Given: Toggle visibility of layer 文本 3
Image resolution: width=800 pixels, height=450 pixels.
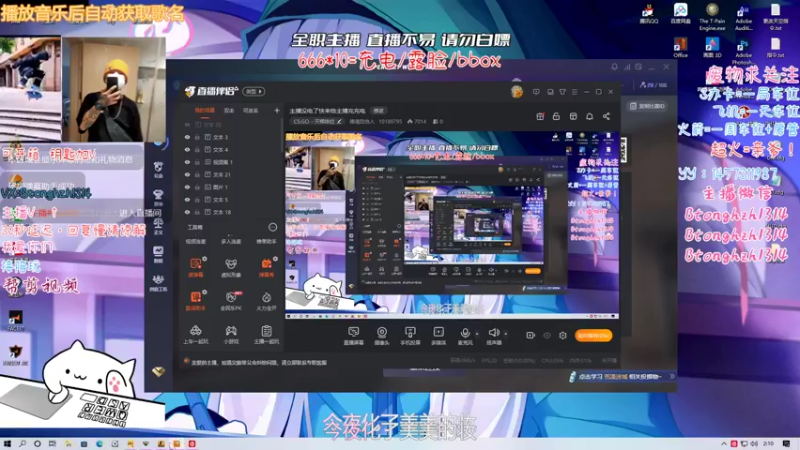Looking at the screenshot, I should pyautogui.click(x=187, y=137).
